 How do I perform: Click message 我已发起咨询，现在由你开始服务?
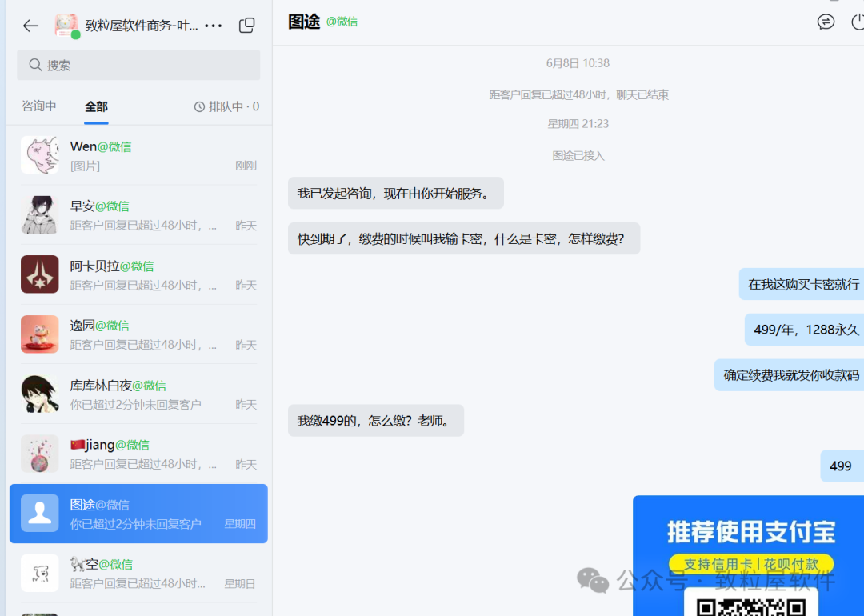pos(396,194)
